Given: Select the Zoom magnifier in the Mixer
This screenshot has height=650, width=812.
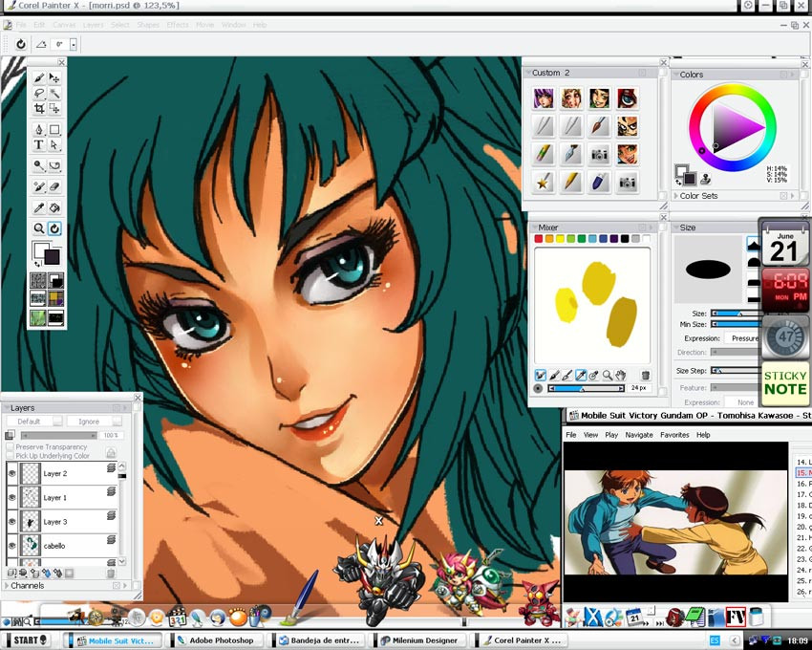Looking at the screenshot, I should 608,375.
